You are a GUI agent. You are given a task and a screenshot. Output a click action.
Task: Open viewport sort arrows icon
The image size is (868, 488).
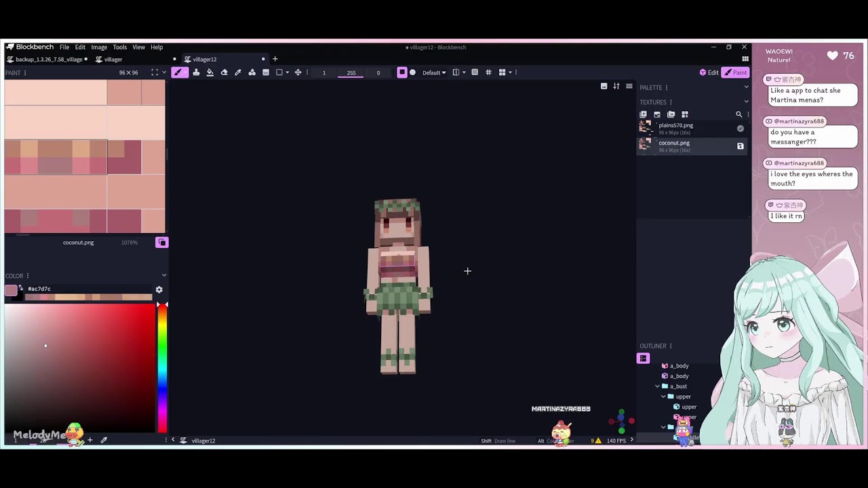pos(616,86)
